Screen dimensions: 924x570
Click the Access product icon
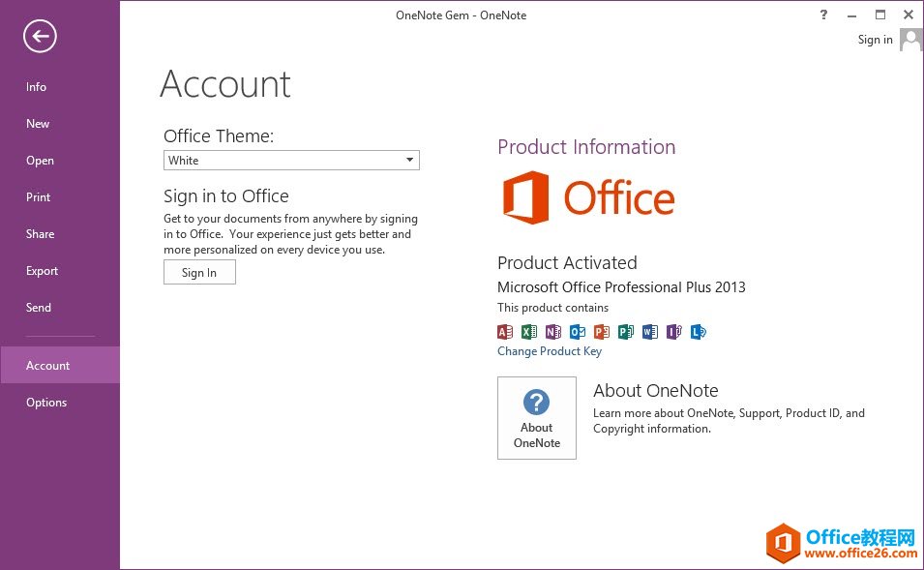(504, 332)
